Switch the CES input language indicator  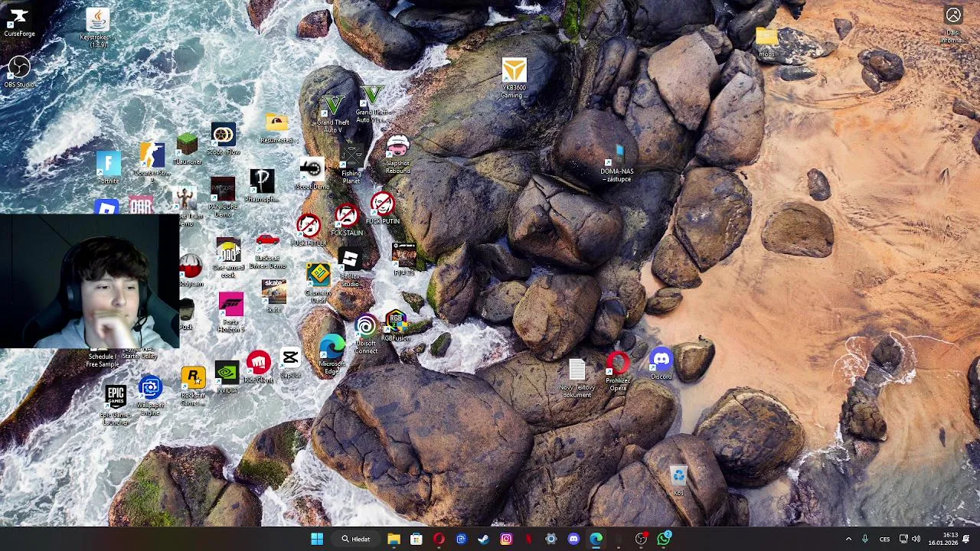[884, 539]
